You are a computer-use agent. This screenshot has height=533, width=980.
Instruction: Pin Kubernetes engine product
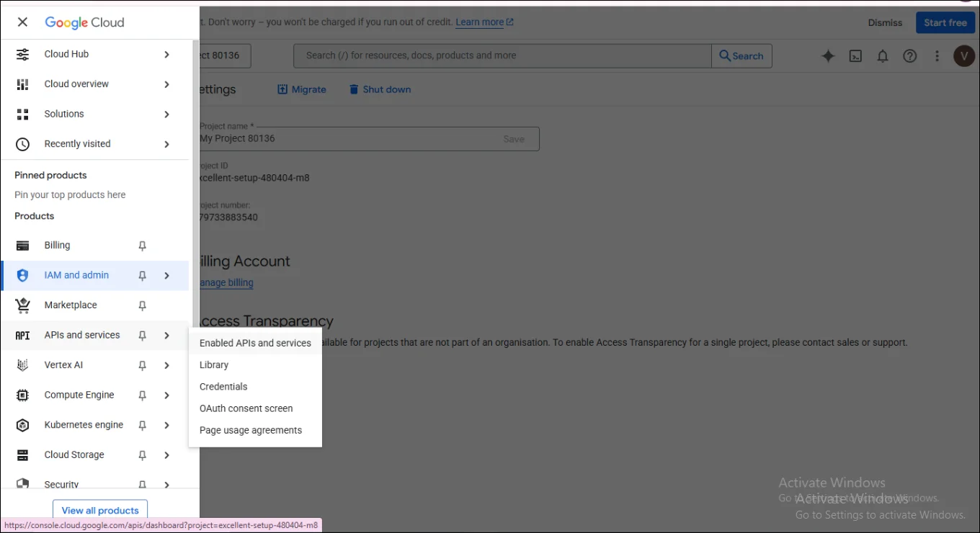point(142,425)
